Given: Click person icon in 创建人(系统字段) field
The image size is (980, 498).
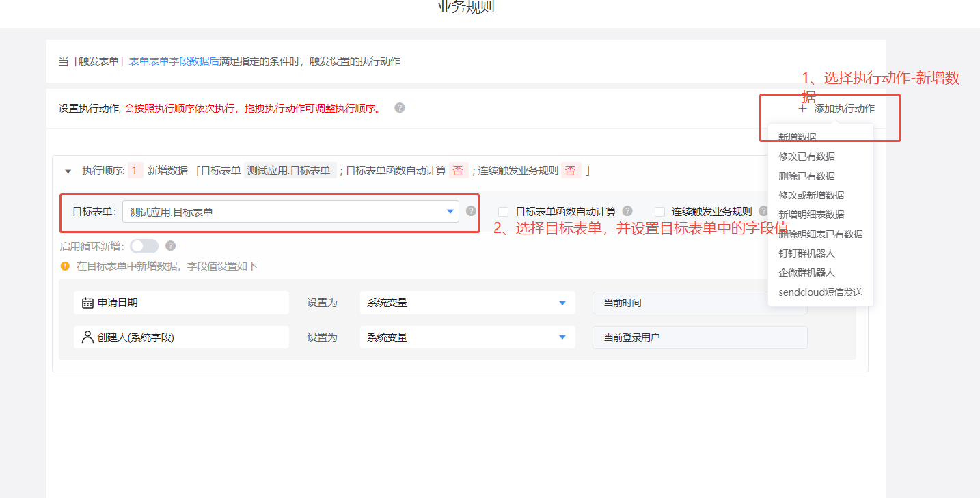Looking at the screenshot, I should (x=87, y=337).
